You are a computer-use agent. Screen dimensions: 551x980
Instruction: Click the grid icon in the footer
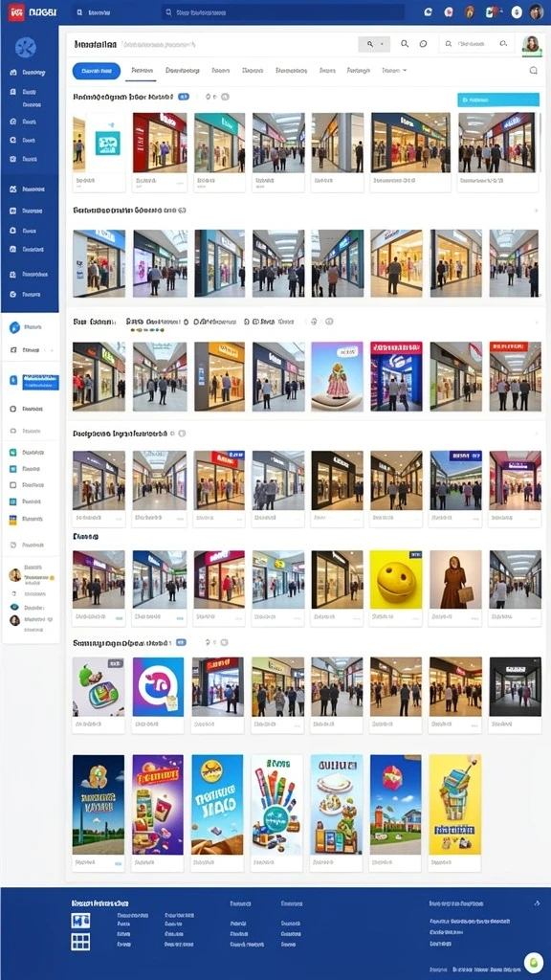coord(80,942)
